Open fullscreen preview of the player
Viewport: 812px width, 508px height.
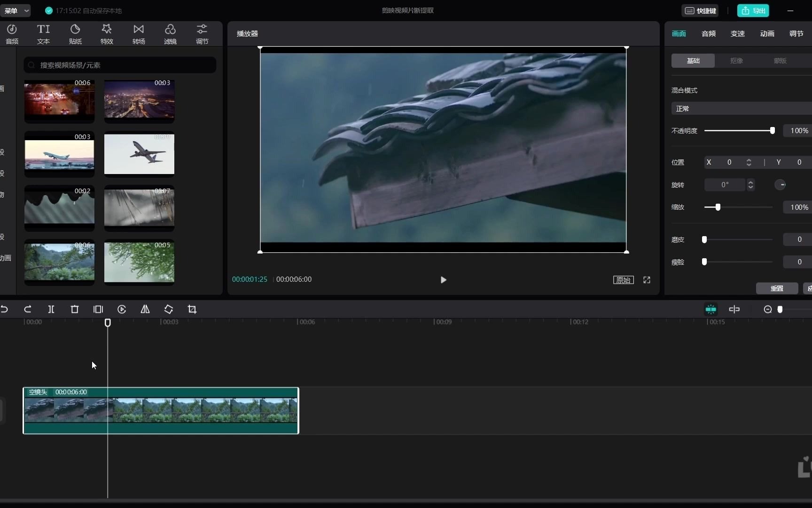[647, 280]
